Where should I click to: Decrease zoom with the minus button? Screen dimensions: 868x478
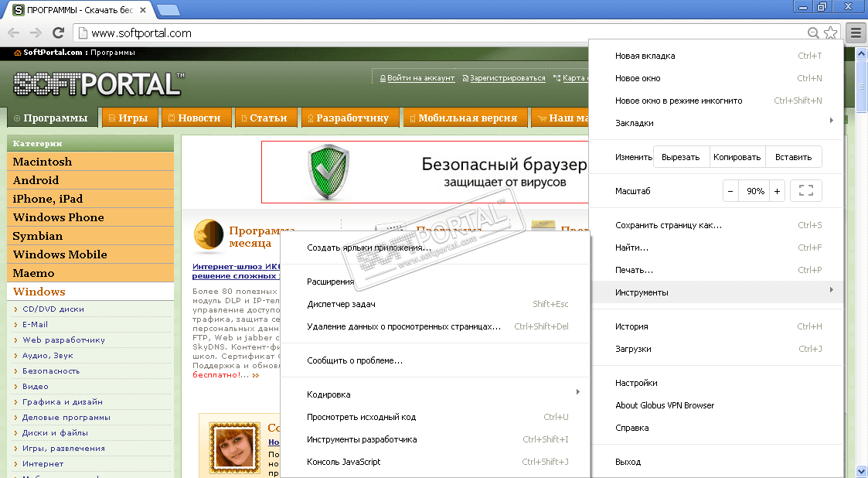tap(730, 191)
